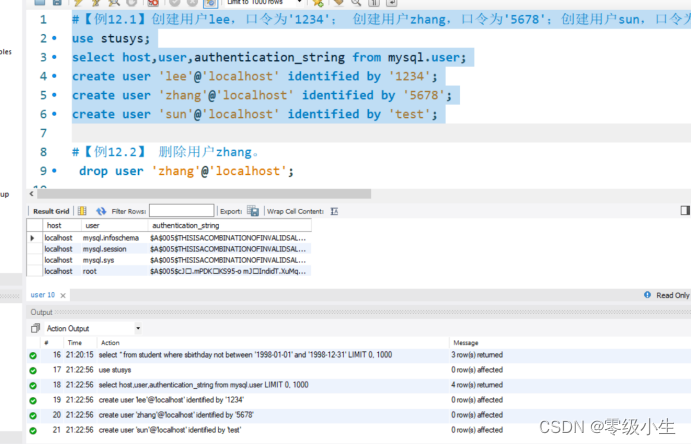The image size is (691, 445).
Task: Click the statement marker dot on line 5
Action: coord(54,95)
